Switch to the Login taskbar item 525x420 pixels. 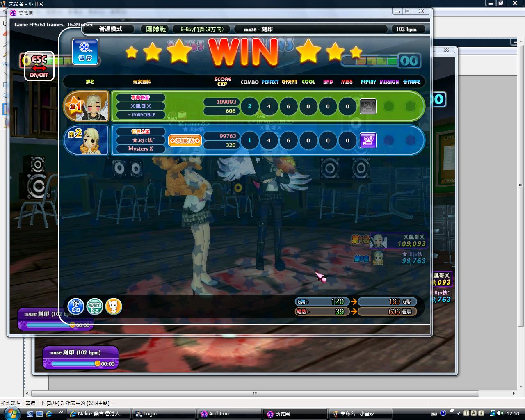(x=164, y=414)
